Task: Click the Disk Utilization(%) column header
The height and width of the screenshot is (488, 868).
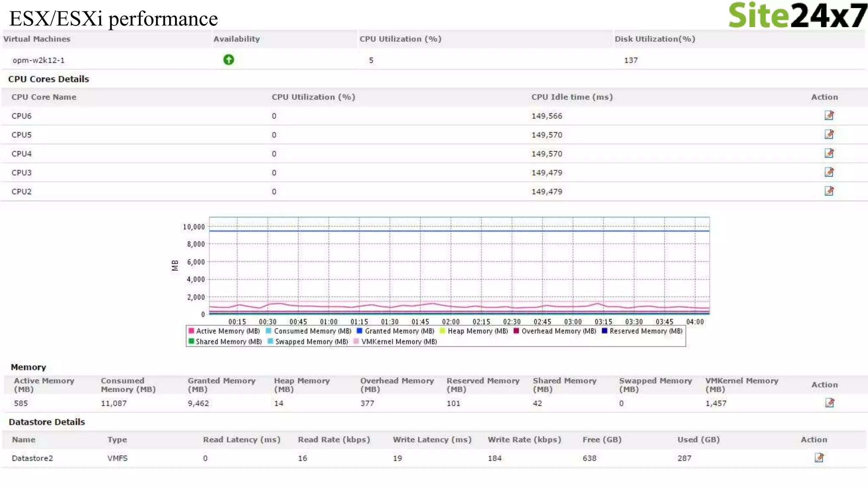Action: pyautogui.click(x=655, y=39)
